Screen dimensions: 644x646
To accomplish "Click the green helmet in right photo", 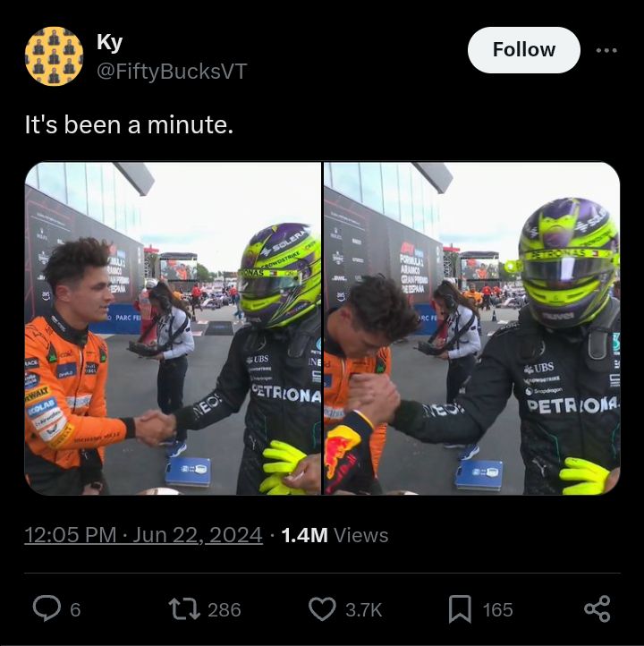I will click(x=568, y=261).
